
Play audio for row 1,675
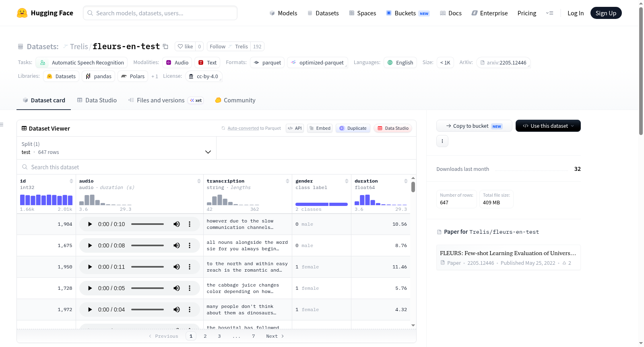click(90, 245)
